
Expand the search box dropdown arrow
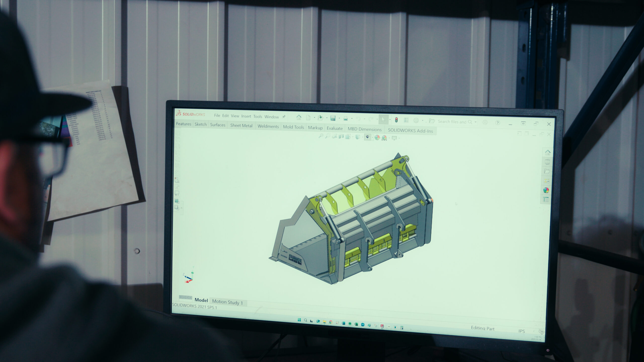[x=475, y=122]
